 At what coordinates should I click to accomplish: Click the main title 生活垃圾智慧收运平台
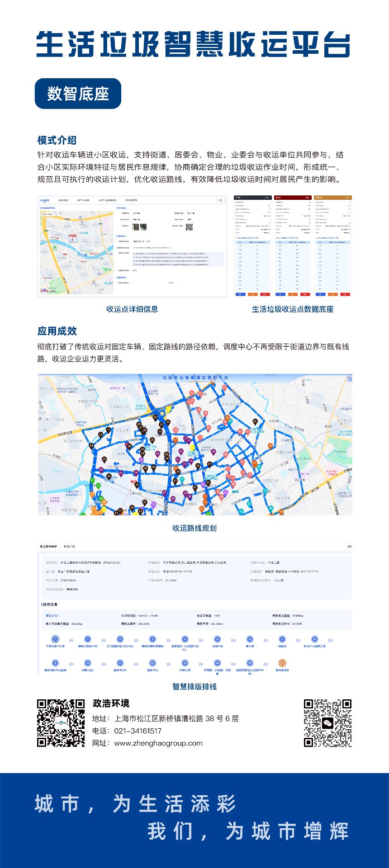pyautogui.click(x=194, y=44)
